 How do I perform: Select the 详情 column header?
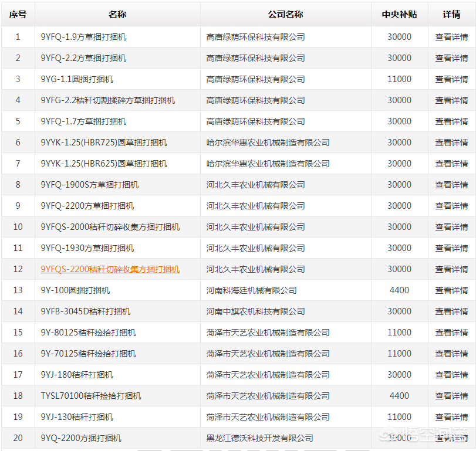[x=451, y=14]
